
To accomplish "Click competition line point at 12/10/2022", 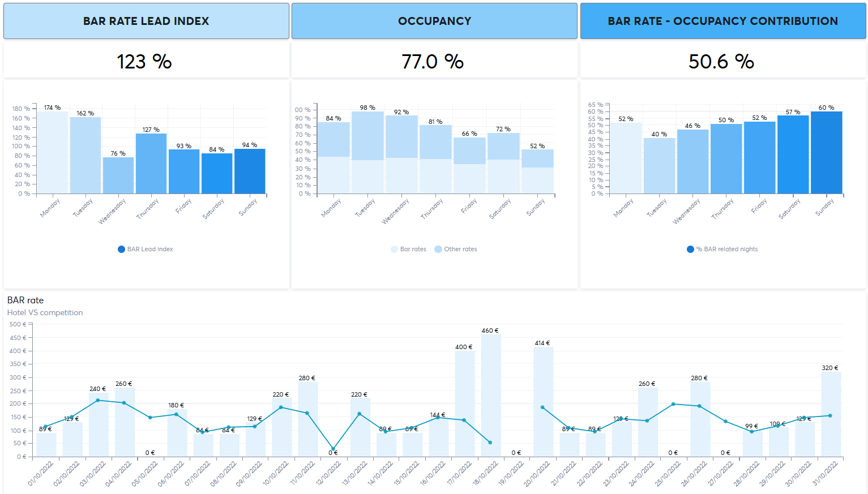I will click(x=333, y=449).
